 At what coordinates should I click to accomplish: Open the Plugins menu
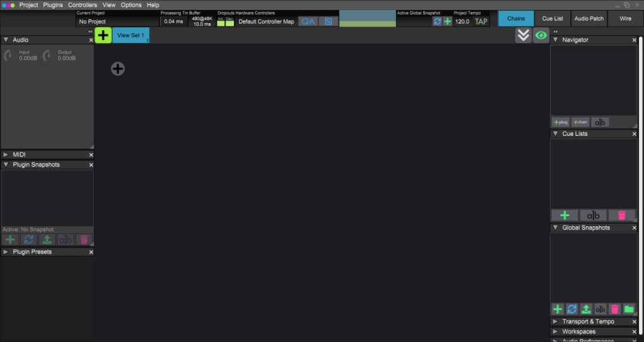pos(53,5)
